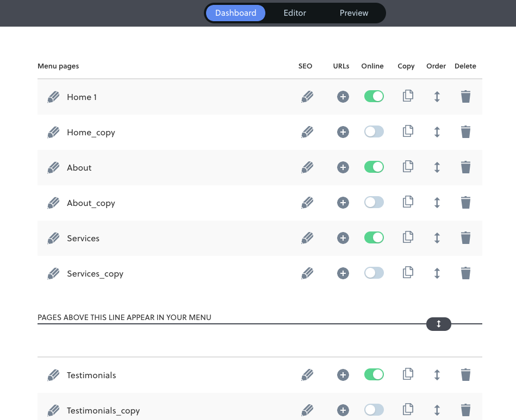Select the About_copy page title
The image size is (516, 420).
pyautogui.click(x=91, y=203)
